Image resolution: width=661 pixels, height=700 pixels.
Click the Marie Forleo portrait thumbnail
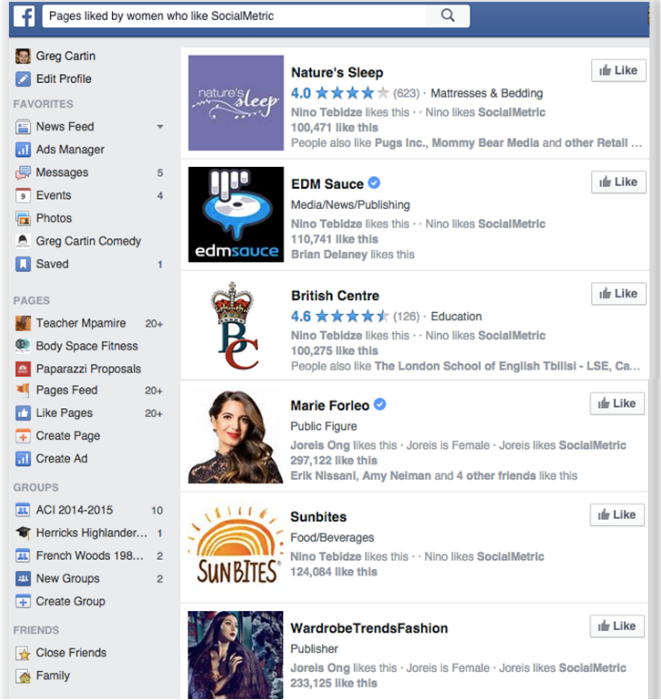pos(235,436)
